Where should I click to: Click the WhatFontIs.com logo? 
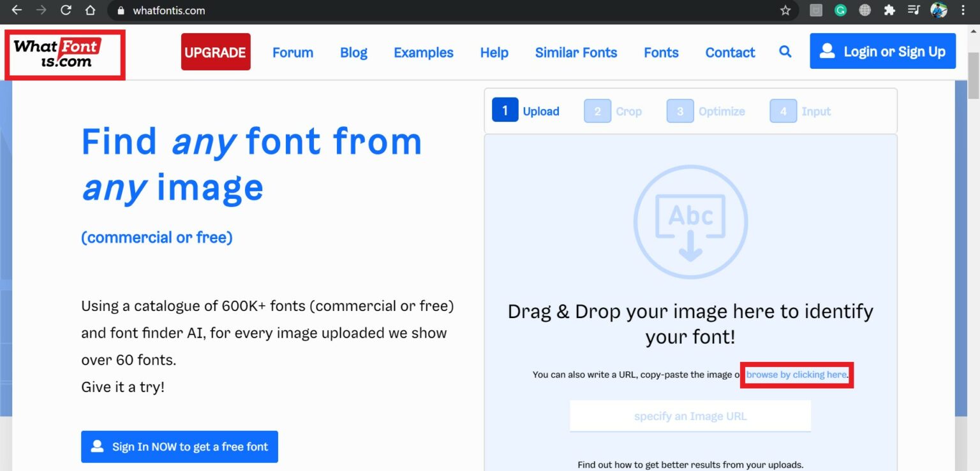tap(64, 54)
